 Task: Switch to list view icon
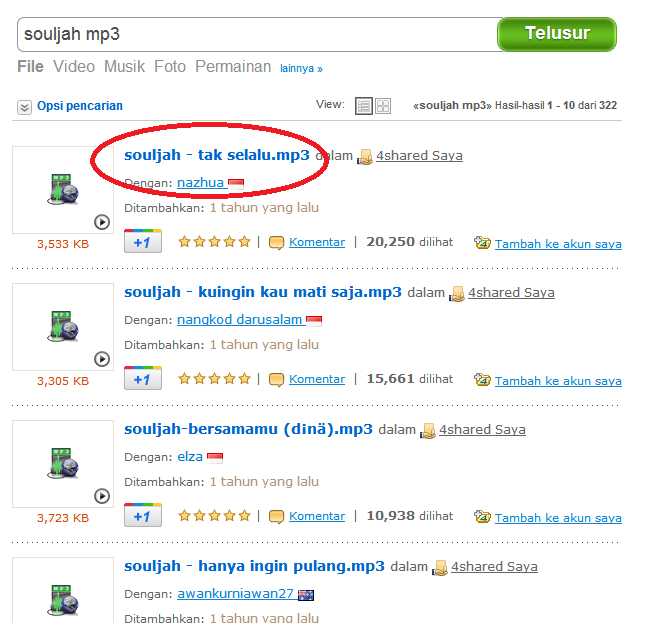click(364, 106)
